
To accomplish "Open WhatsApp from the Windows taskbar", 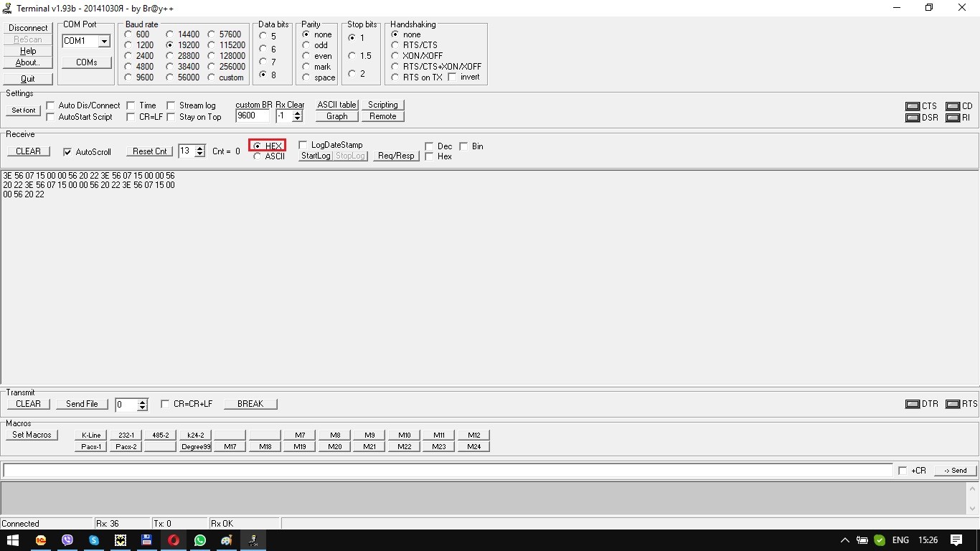I will pyautogui.click(x=199, y=540).
